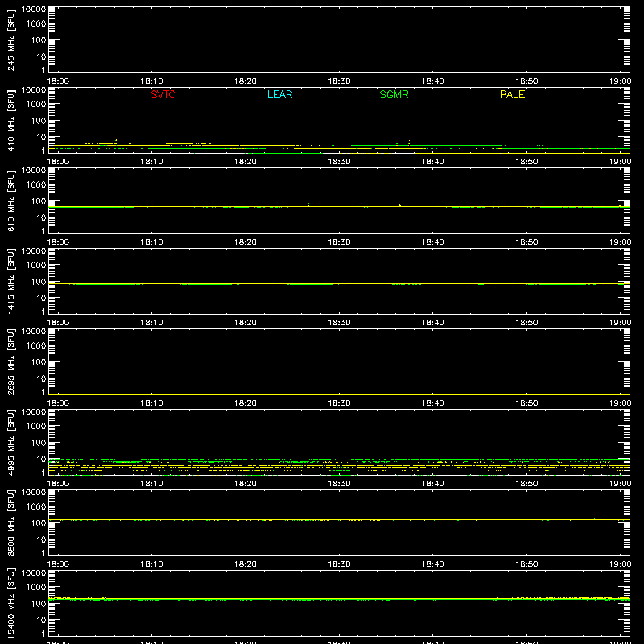Click the 10 value on 1415 MHz axis
The height and width of the screenshot is (644, 644).
pos(41,298)
